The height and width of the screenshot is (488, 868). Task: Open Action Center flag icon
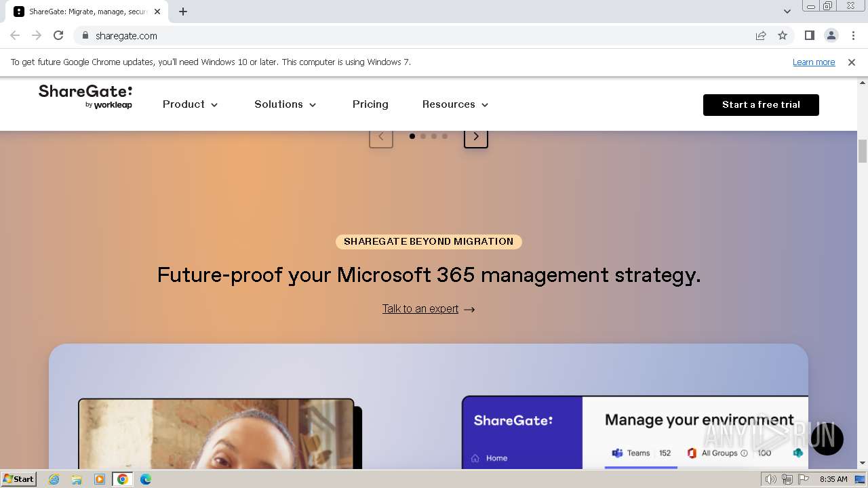click(x=804, y=479)
